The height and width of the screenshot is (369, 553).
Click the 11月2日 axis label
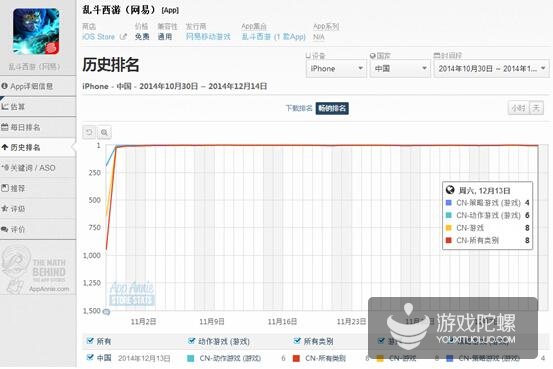(143, 321)
